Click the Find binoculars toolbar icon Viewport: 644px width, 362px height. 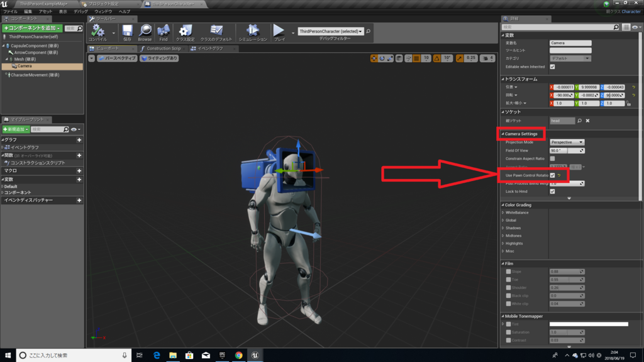tap(164, 32)
